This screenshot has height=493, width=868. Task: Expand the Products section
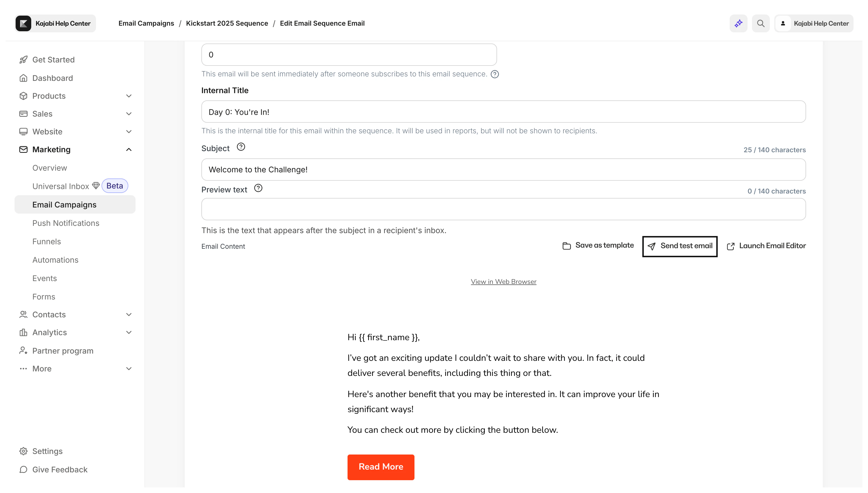pyautogui.click(x=129, y=96)
